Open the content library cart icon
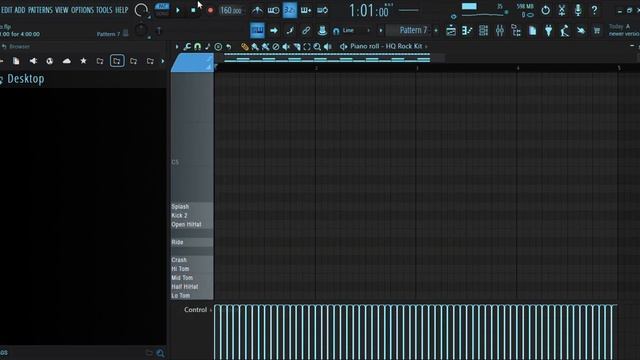The image size is (640, 360). 597,30
